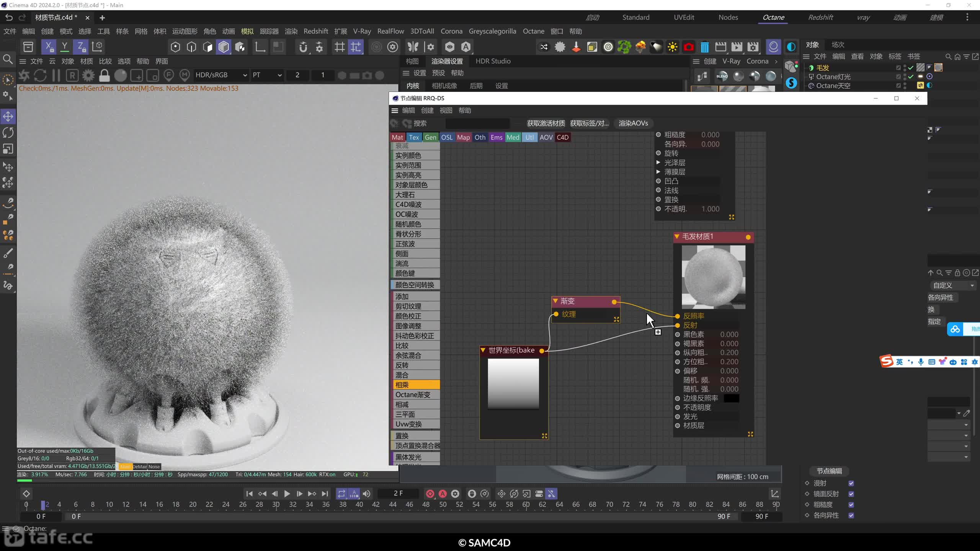Toggle Octane灯光 object visibility checkmark
This screenshot has width=980, height=551.
tap(911, 77)
